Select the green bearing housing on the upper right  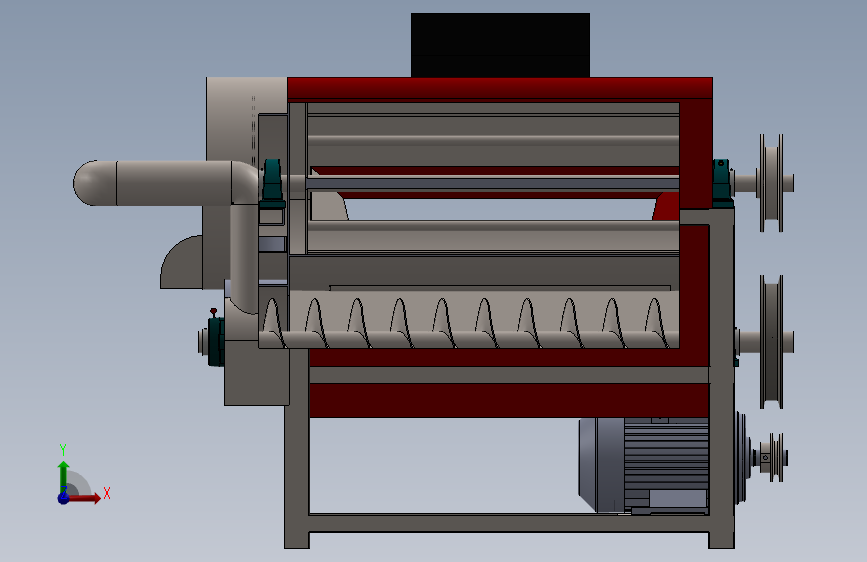pos(722,183)
